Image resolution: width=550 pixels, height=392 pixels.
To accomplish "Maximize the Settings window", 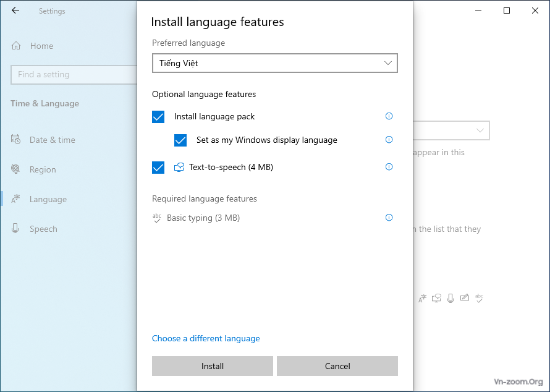I will tap(507, 11).
